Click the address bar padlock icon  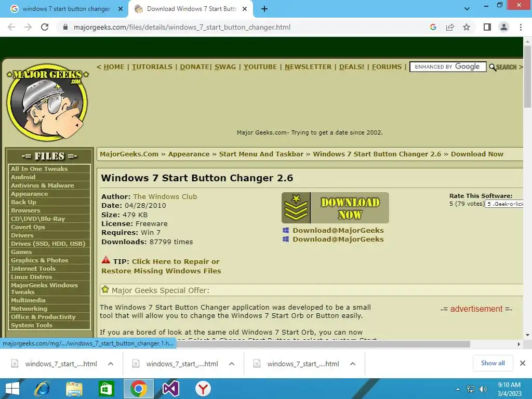pyautogui.click(x=65, y=27)
